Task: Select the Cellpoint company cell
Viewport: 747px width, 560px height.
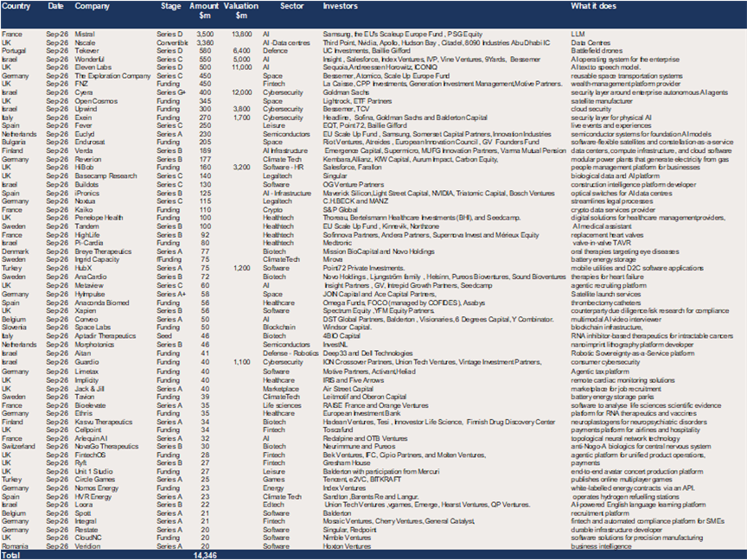Action: pos(88,430)
